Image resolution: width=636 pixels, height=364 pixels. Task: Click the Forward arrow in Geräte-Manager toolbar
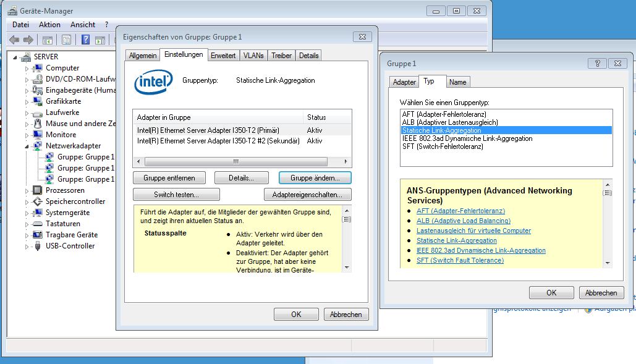click(28, 40)
